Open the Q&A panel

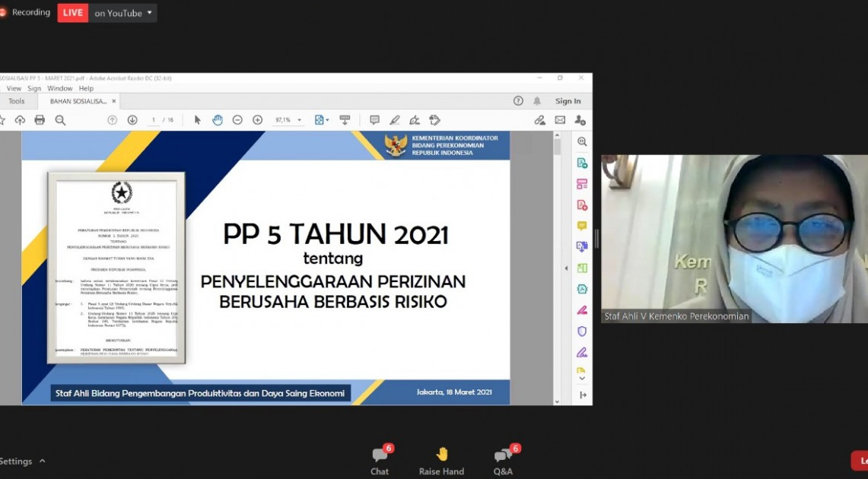pos(503,461)
